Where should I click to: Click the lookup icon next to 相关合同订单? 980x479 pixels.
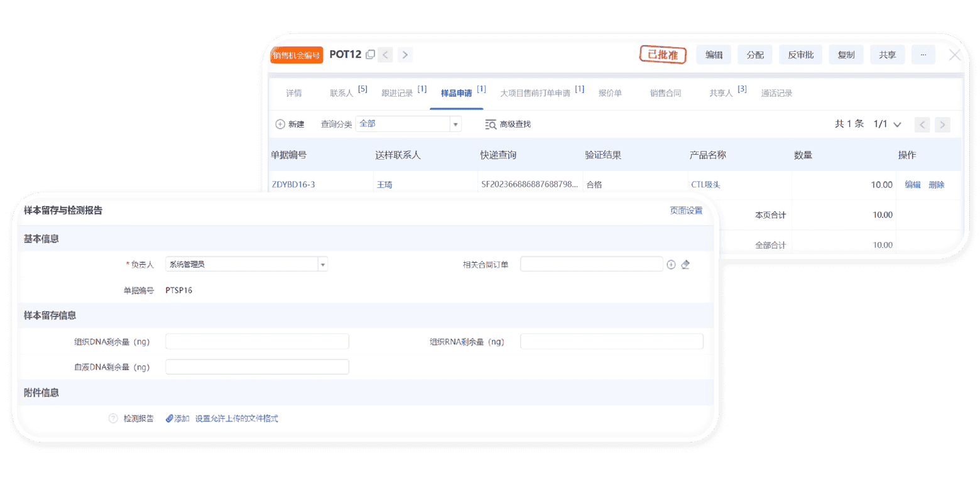(671, 265)
